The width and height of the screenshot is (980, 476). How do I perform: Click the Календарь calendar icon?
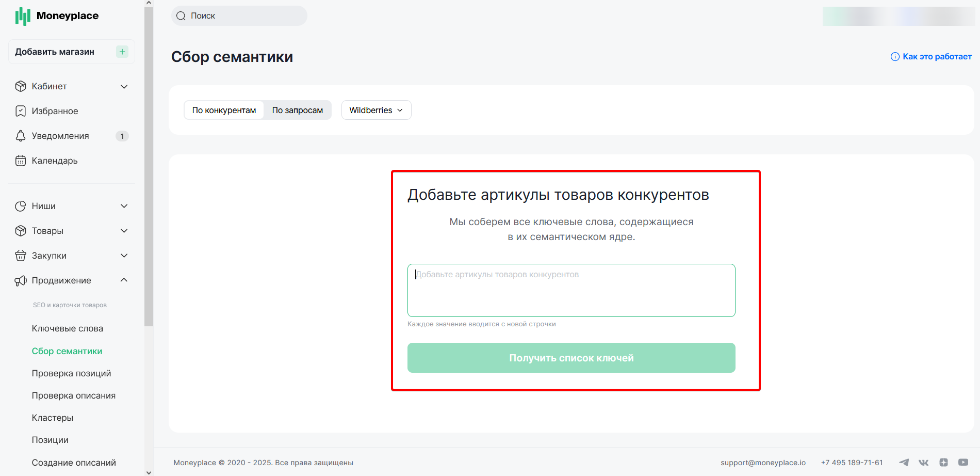(21, 161)
